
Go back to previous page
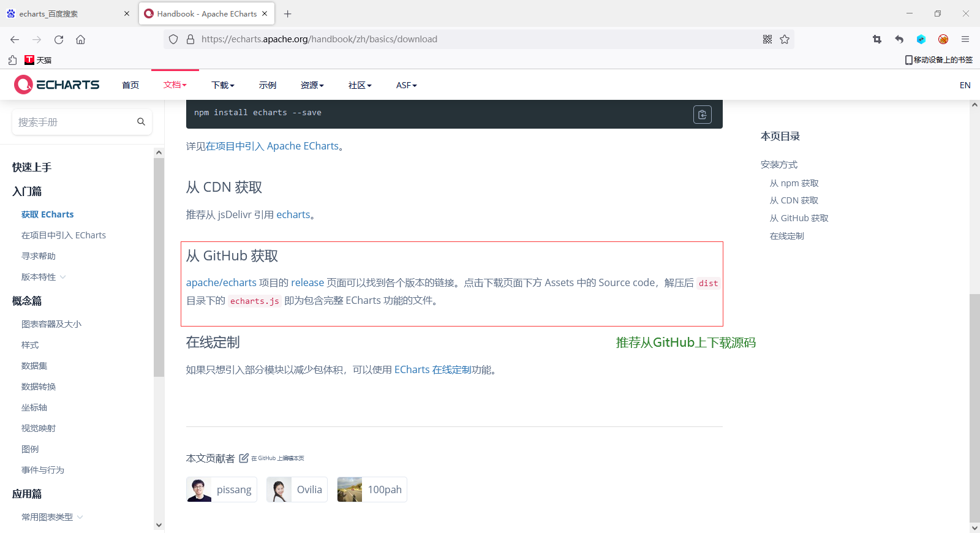coord(15,39)
